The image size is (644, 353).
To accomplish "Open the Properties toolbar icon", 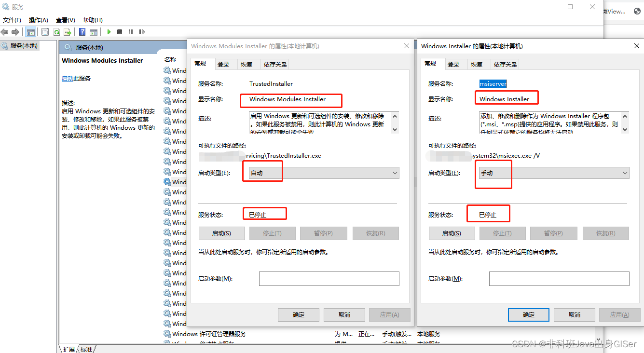I will click(45, 32).
